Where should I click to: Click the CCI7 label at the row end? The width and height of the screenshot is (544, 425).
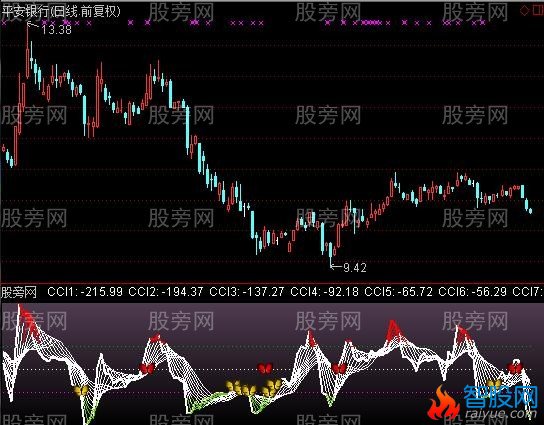point(528,292)
